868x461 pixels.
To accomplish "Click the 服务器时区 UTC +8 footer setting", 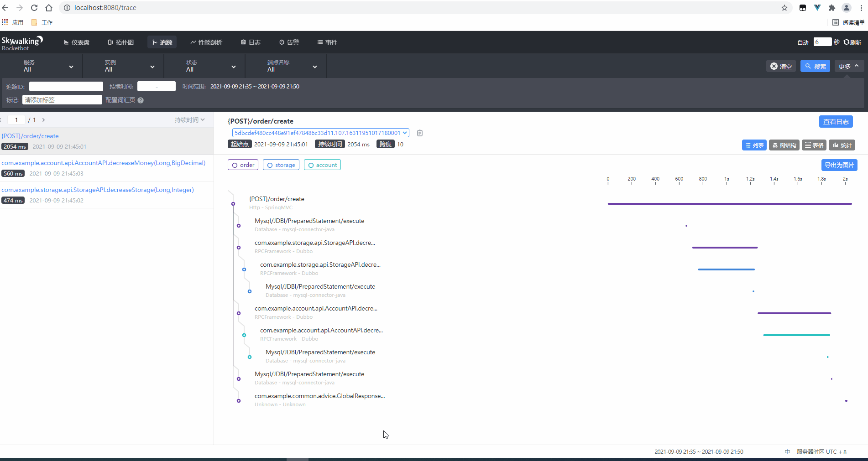I will coord(821,452).
